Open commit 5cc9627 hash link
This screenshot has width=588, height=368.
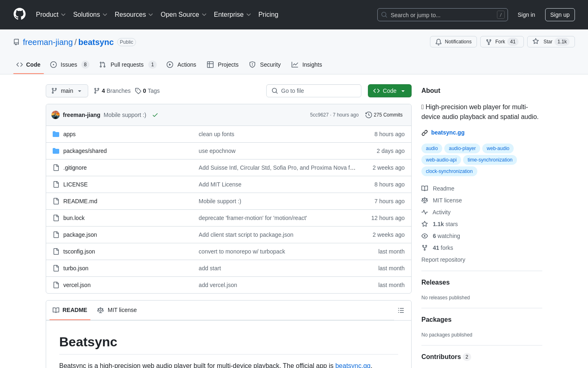click(x=319, y=115)
